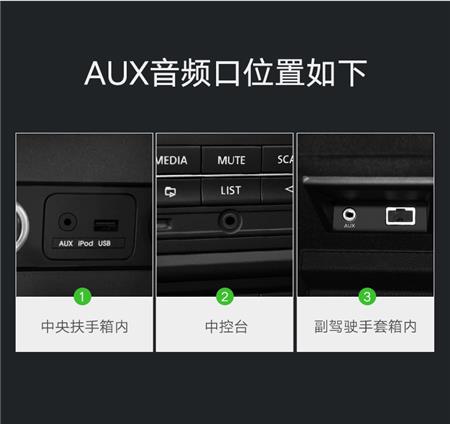
Task: Click the green number 1 badge
Action: [x=82, y=296]
